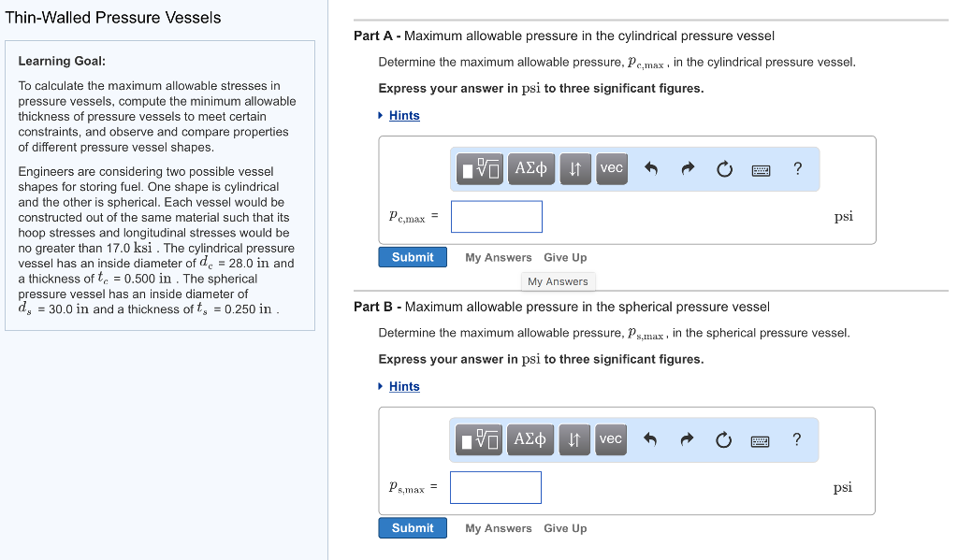The height and width of the screenshot is (560, 958).
Task: Open templates icon in Part A toolbar
Action: 481,168
